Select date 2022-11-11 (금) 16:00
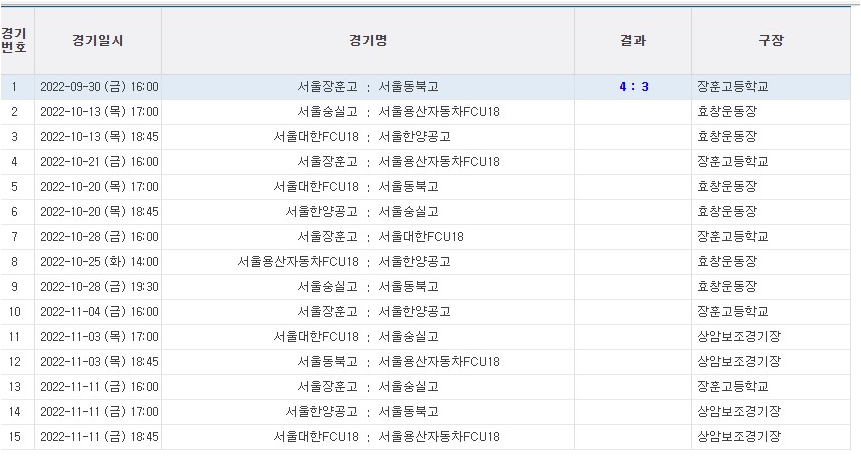 click(99, 387)
